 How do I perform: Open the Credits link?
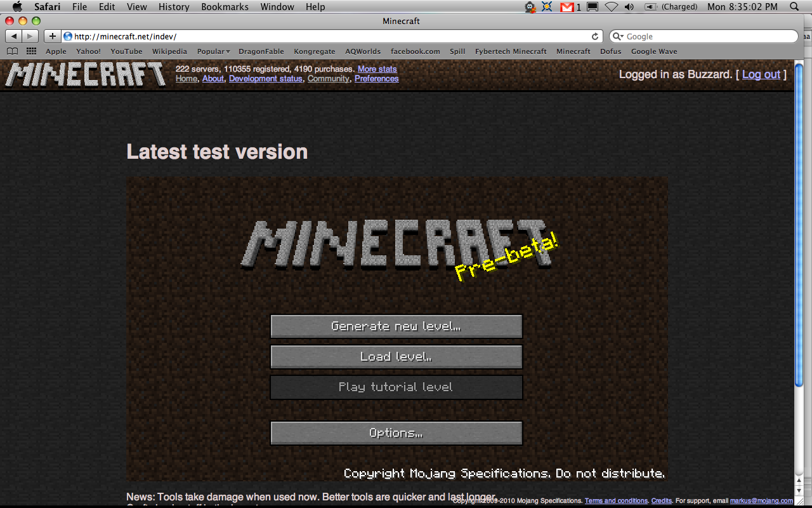coord(662,501)
